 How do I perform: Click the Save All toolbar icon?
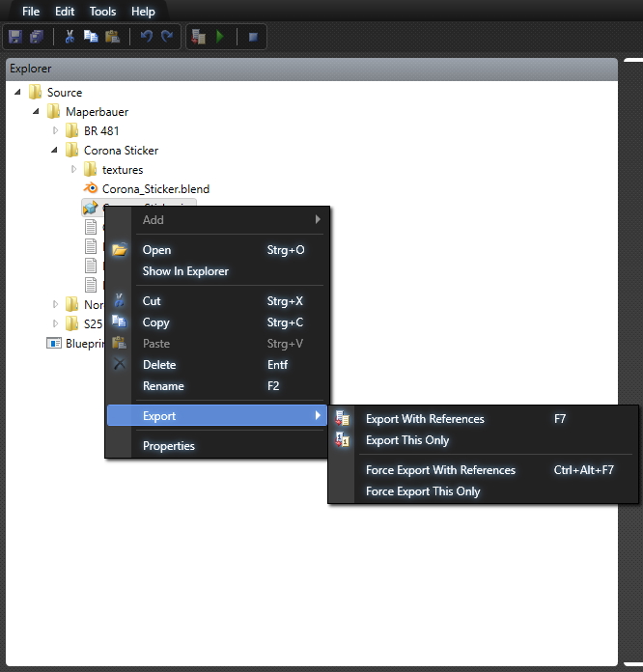(x=37, y=37)
